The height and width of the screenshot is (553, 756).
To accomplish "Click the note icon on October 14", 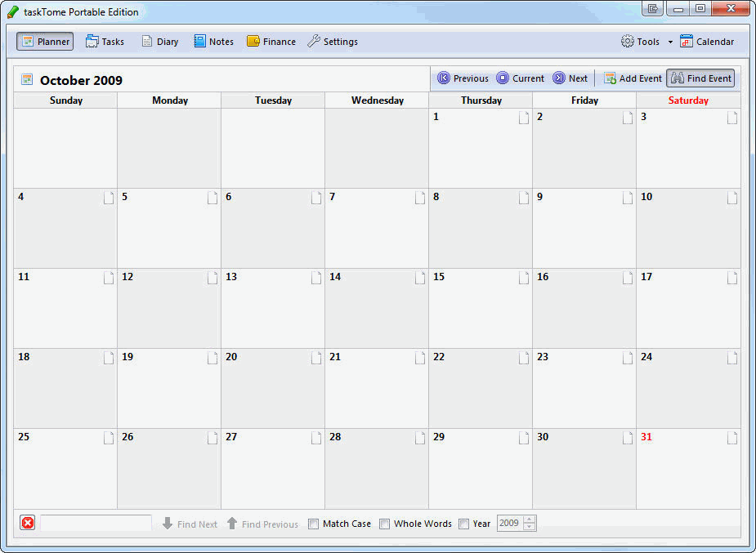I will [420, 278].
